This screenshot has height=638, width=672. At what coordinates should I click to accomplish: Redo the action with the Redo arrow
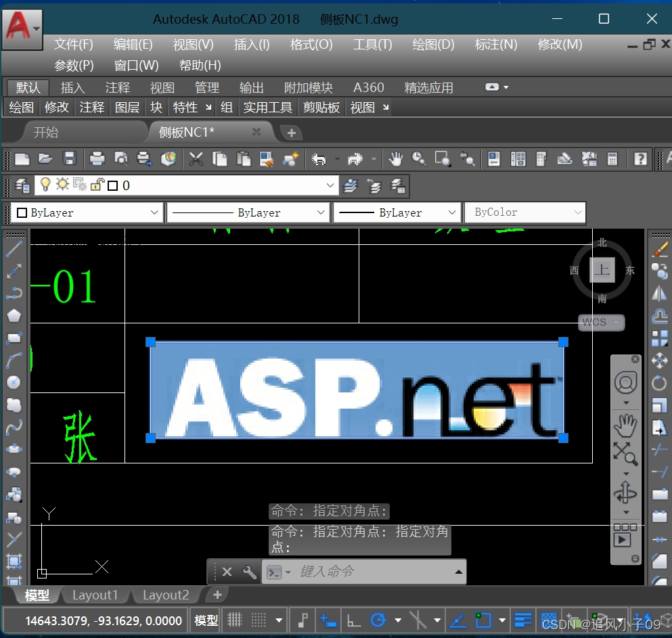[355, 160]
